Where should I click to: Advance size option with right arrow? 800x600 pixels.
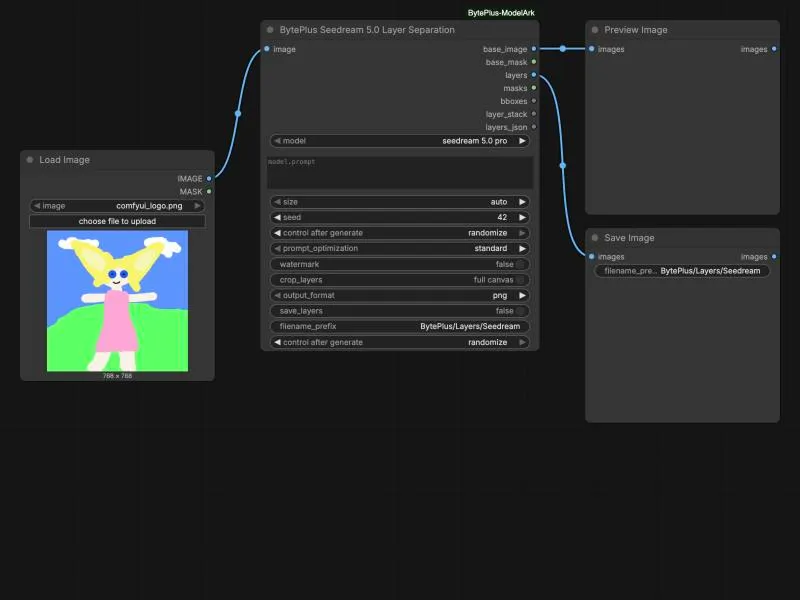click(x=522, y=202)
